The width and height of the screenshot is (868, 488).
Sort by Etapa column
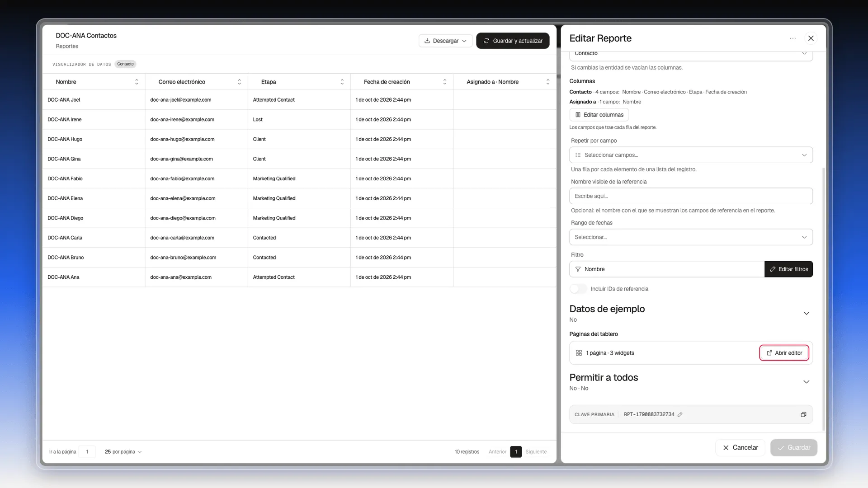click(342, 82)
